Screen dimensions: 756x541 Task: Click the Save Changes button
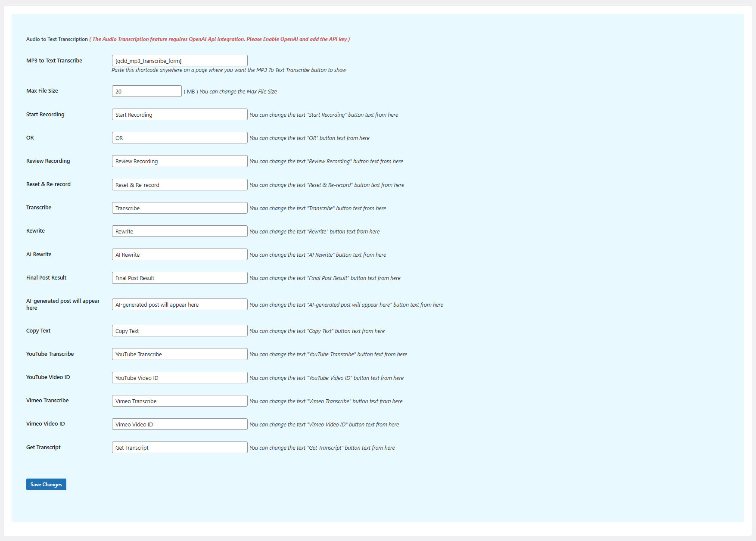pos(46,485)
